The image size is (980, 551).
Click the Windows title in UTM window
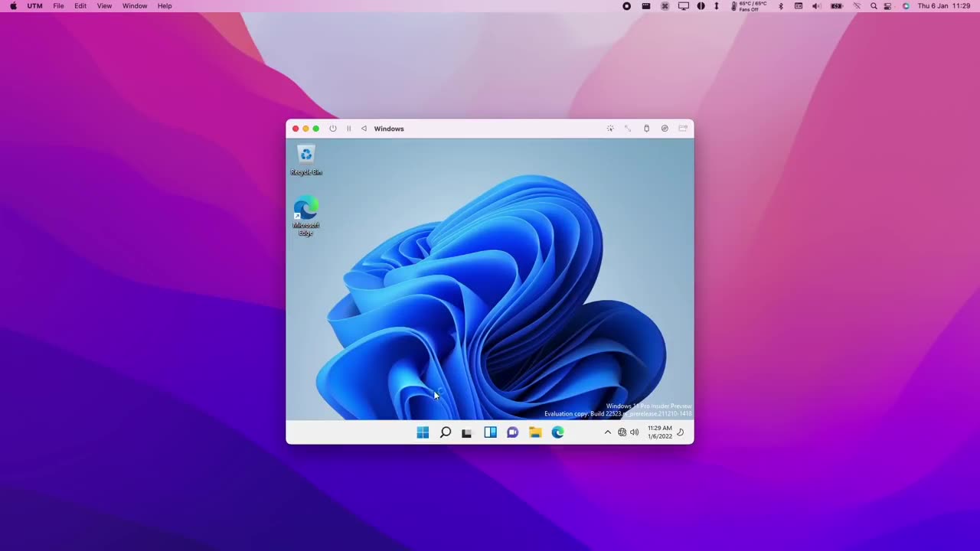coord(389,129)
